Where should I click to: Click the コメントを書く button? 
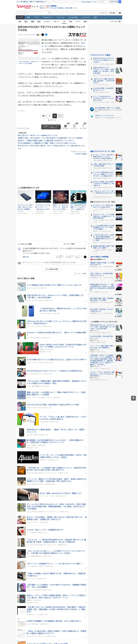69,244
